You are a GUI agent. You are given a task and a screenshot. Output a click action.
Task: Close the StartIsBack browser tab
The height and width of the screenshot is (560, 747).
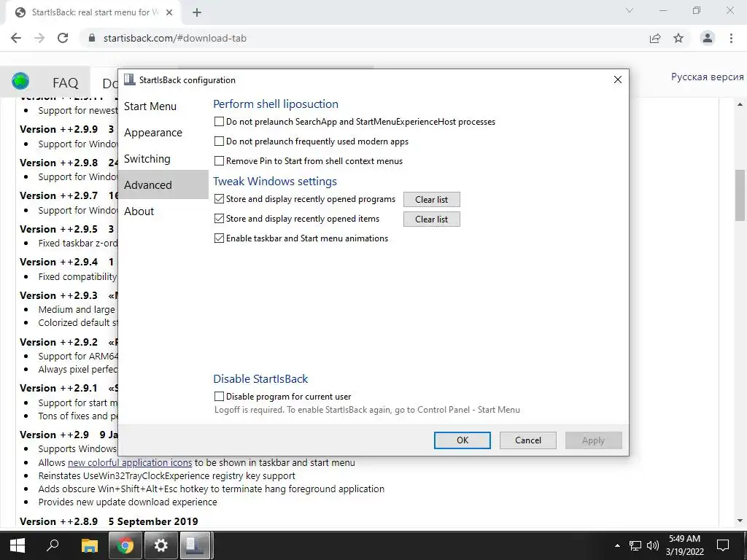[169, 12]
